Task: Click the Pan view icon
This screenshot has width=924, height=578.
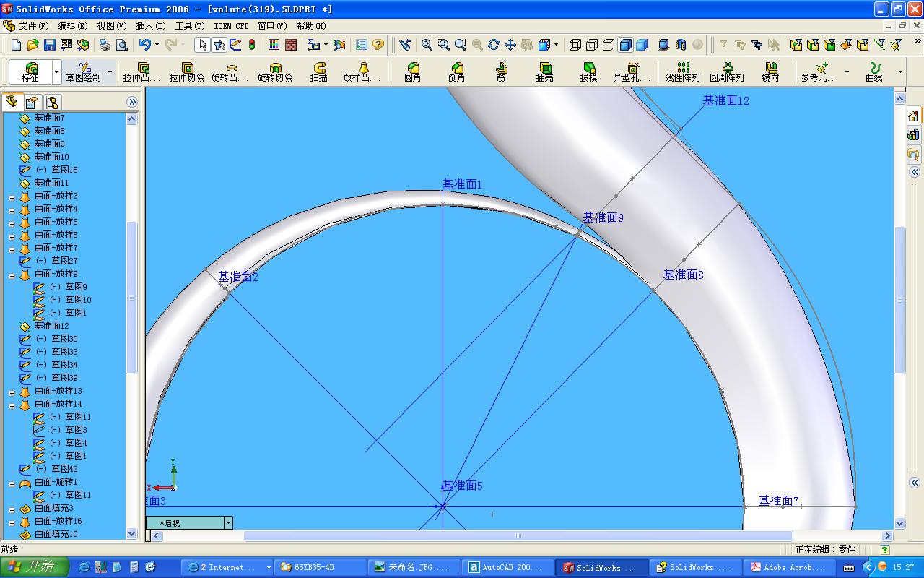Action: tap(510, 45)
